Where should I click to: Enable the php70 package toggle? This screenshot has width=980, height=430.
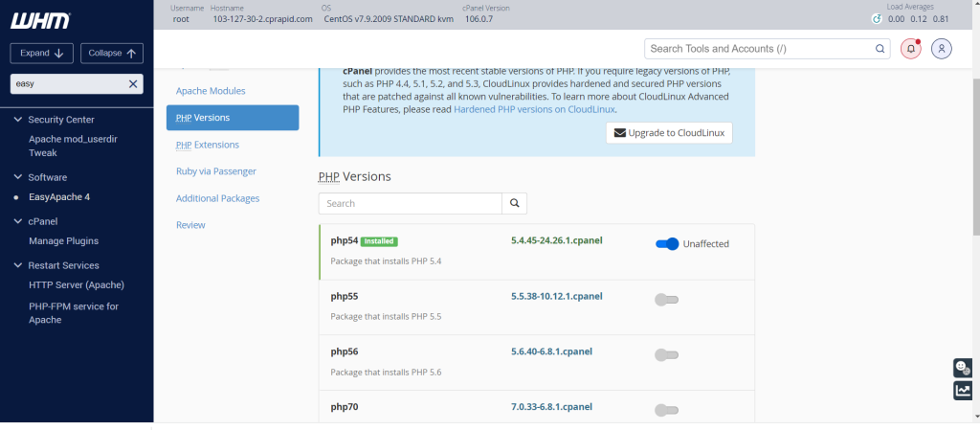tap(666, 411)
